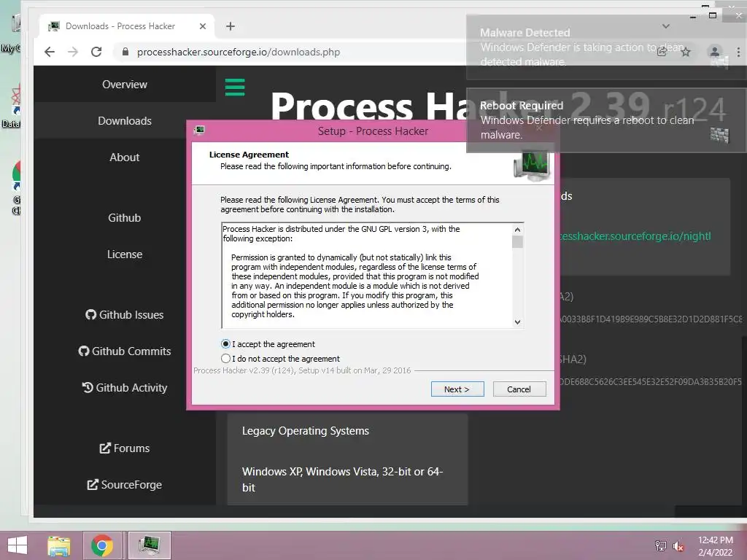Switch to Chrome in the taskbar
The image size is (747, 560).
(x=101, y=545)
